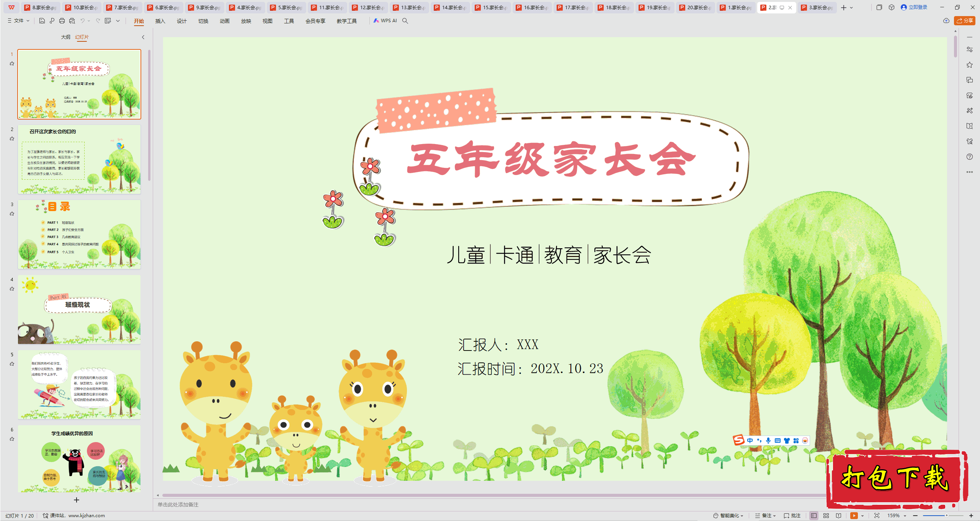Click the redo arrow icon
The height and width of the screenshot is (521, 980).
point(98,21)
